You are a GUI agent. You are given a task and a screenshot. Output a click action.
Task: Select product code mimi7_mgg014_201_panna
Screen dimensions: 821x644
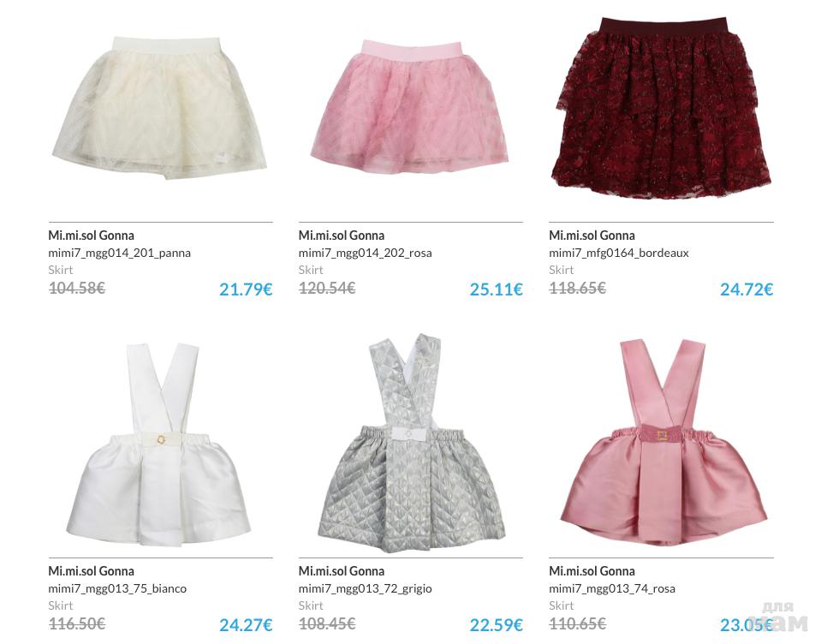tap(119, 253)
